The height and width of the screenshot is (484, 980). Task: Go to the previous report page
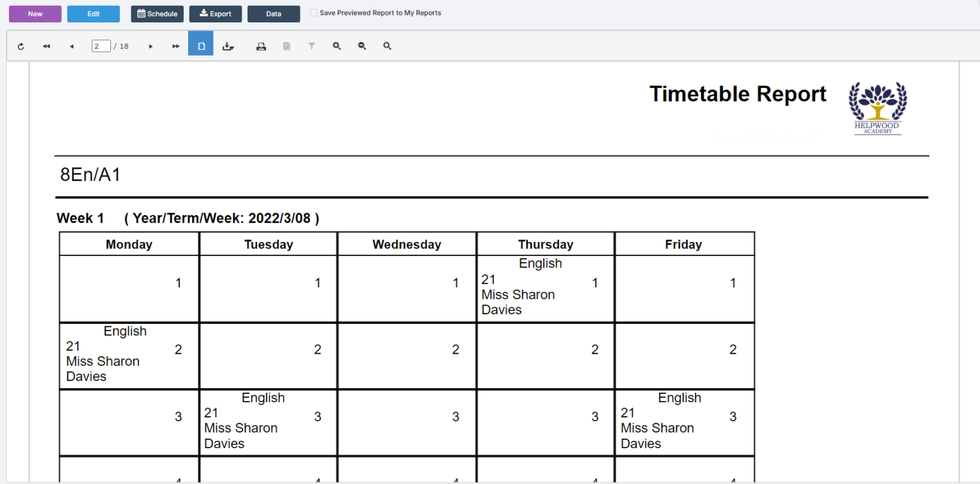click(x=71, y=45)
